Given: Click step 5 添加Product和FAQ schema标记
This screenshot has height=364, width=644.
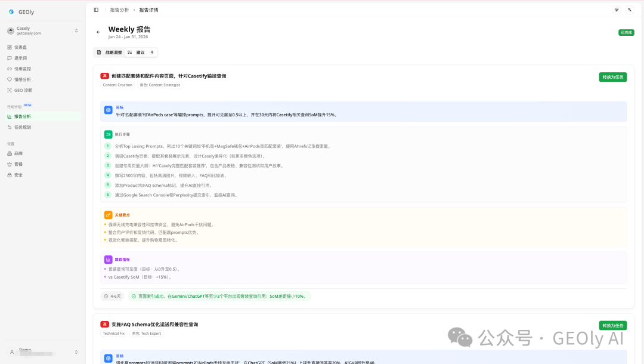Looking at the screenshot, I should [x=163, y=186].
